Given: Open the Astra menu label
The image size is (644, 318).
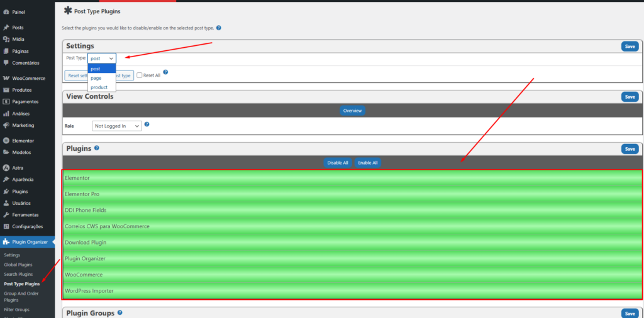Looking at the screenshot, I should click(x=18, y=168).
